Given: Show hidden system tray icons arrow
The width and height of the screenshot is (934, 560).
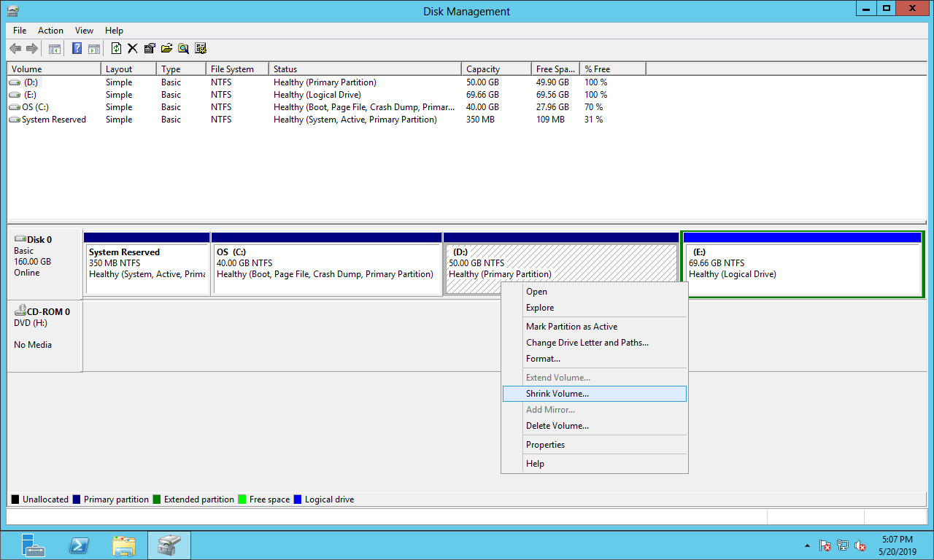Looking at the screenshot, I should tap(807, 545).
